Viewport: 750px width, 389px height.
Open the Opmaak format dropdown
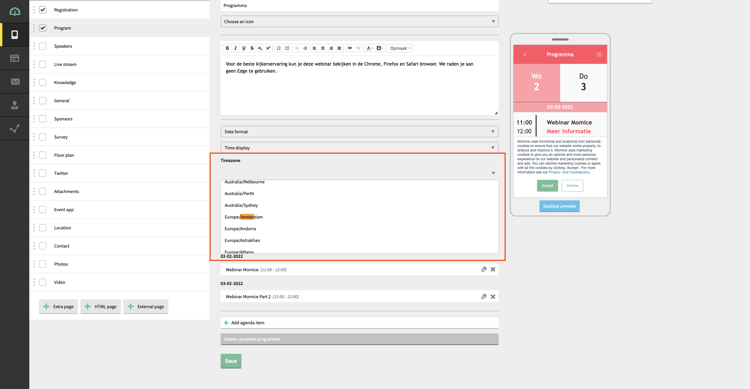[400, 48]
